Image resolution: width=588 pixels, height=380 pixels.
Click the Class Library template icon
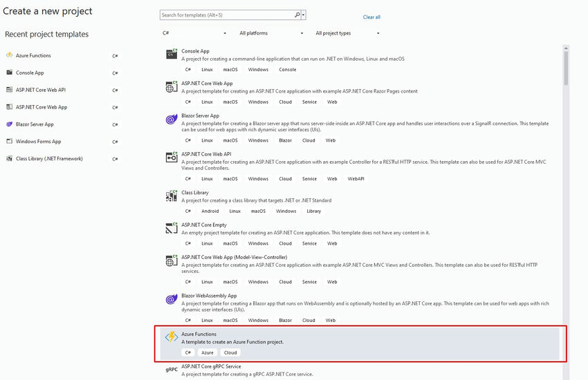[172, 196]
